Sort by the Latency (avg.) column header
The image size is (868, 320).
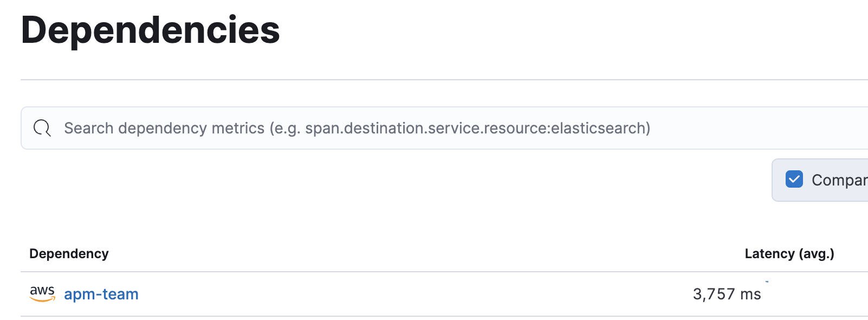(789, 254)
